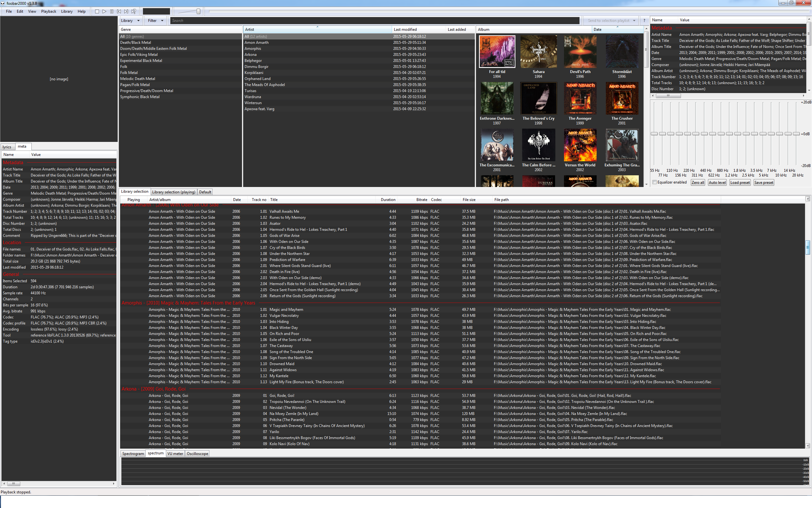Select the Sahara album cover
Viewport: 812px width, 508px height.
(539, 52)
